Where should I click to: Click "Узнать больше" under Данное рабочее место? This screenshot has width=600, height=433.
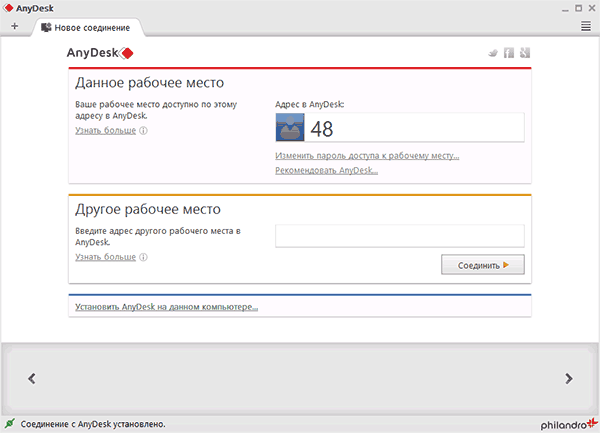point(105,130)
